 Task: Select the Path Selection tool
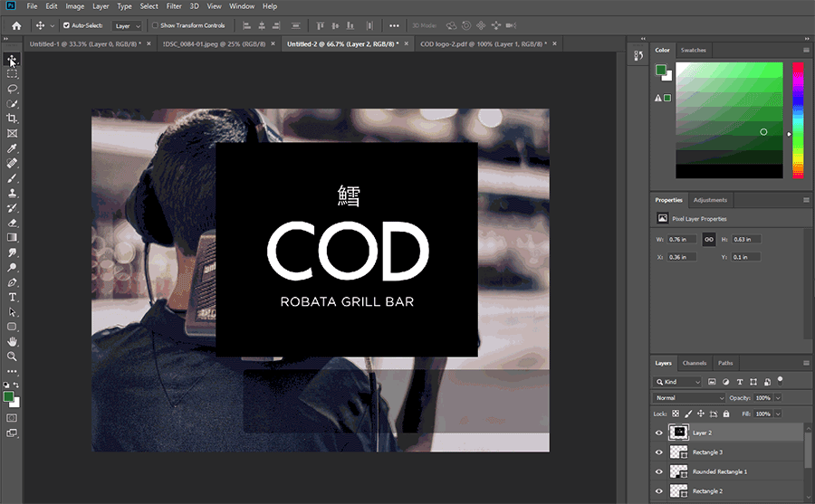[12, 312]
